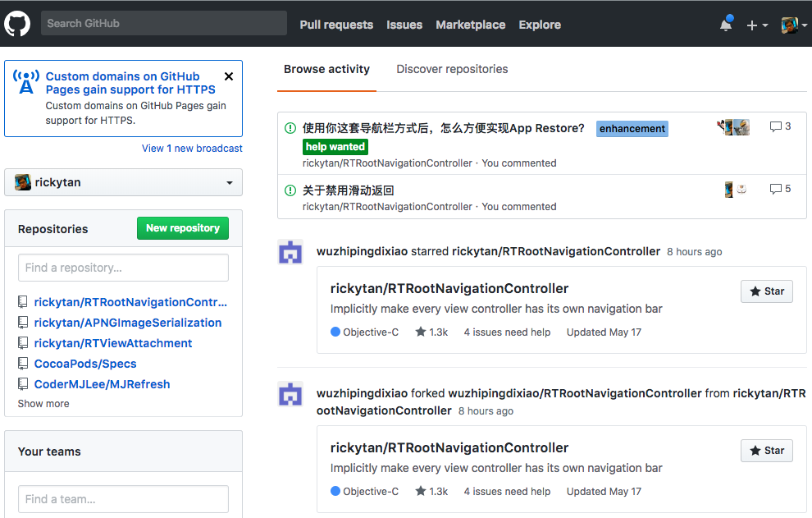This screenshot has height=518, width=812.
Task: Switch to Discover repositories tab
Action: point(452,69)
